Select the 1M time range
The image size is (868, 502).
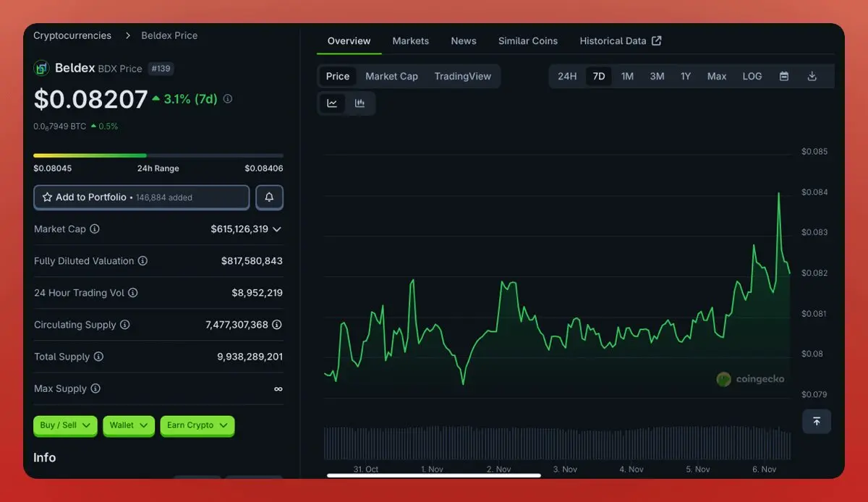627,76
